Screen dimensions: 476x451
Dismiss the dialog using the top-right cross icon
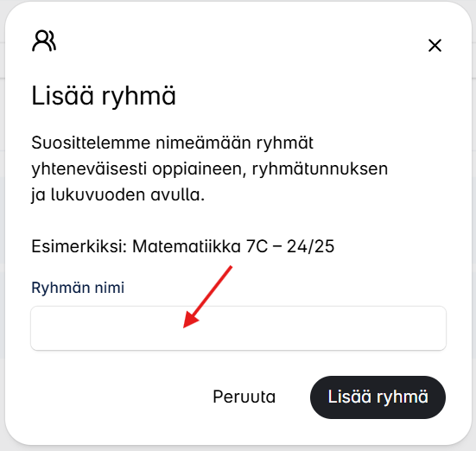(x=435, y=46)
